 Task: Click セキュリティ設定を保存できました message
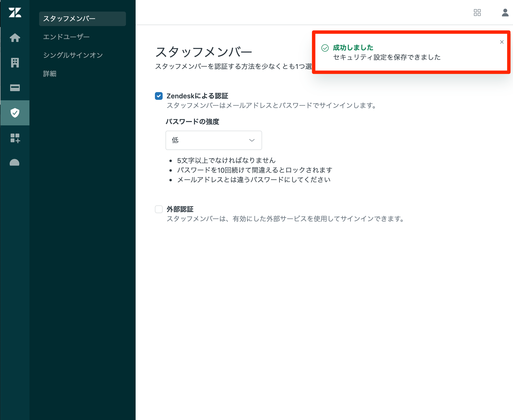(x=387, y=57)
